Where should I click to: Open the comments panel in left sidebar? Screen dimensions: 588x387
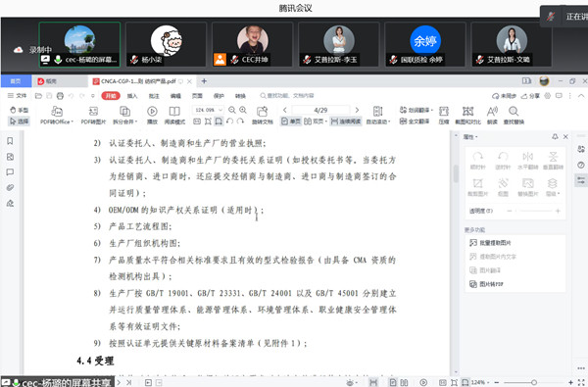[10, 172]
